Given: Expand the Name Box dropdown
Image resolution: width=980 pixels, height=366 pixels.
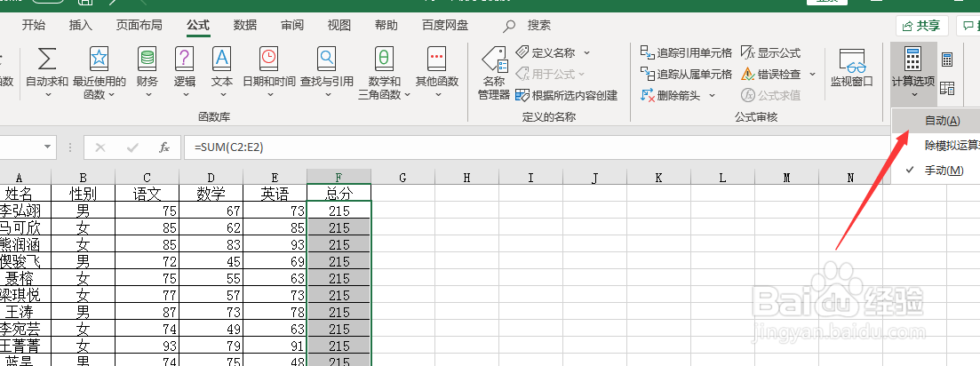Looking at the screenshot, I should tap(48, 147).
